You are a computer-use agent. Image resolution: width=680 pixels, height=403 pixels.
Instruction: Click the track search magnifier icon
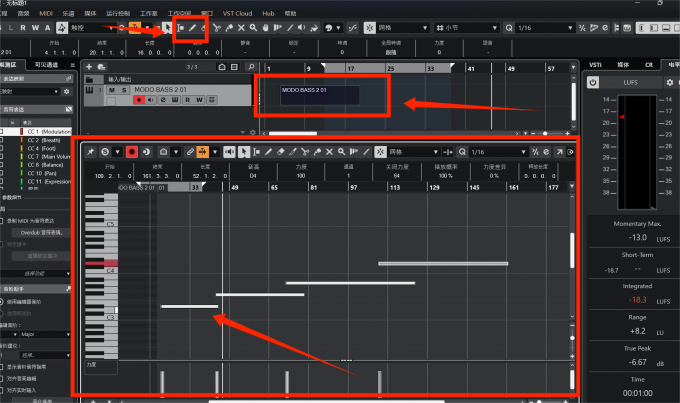[251, 67]
